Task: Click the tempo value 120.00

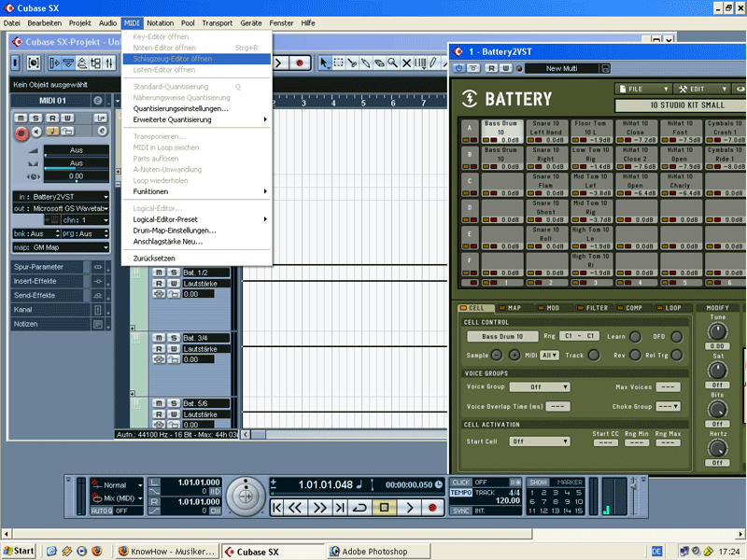Action: tap(508, 500)
